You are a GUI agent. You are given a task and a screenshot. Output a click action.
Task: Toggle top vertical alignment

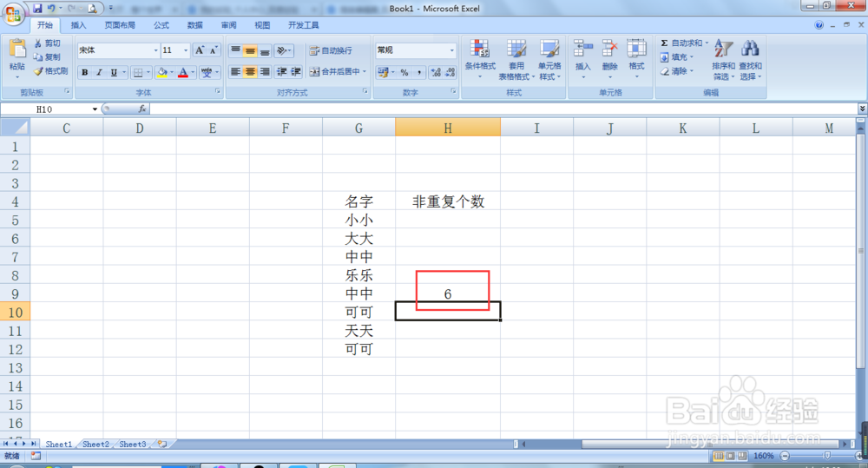235,51
